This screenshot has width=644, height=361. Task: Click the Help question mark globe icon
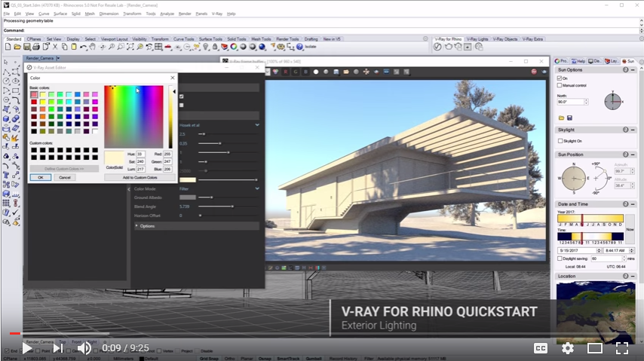click(x=300, y=47)
